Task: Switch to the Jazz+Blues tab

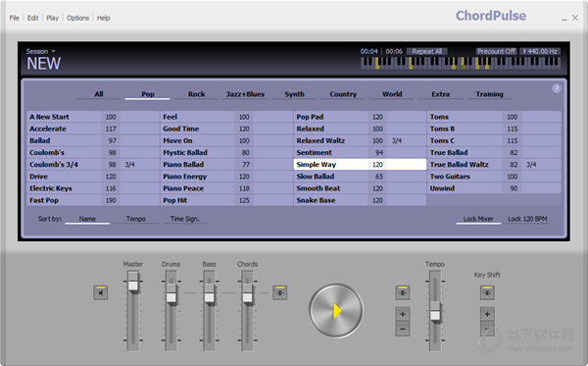Action: 245,94
